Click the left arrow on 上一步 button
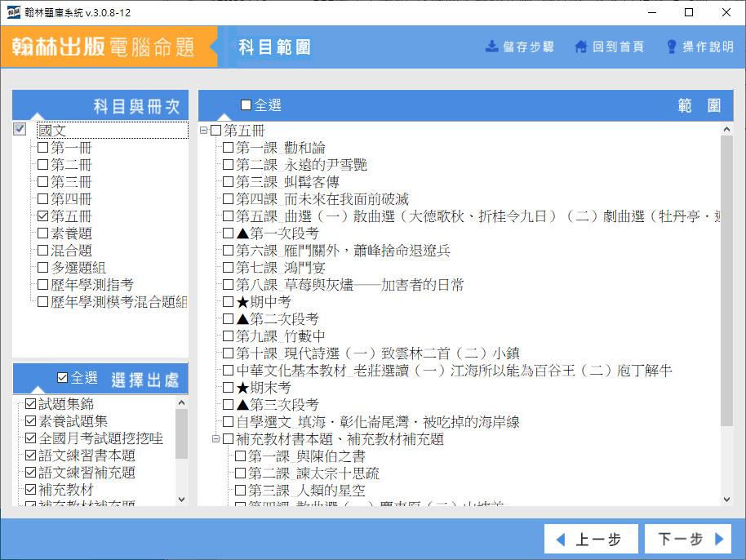The height and width of the screenshot is (560, 746). point(560,540)
